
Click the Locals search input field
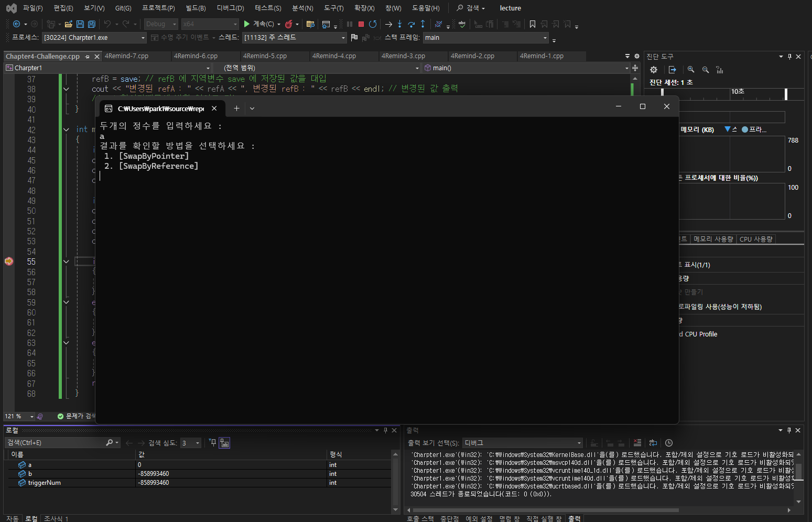[x=56, y=443]
